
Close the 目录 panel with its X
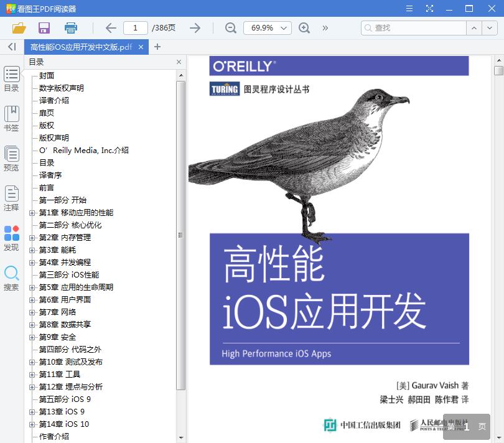point(179,62)
